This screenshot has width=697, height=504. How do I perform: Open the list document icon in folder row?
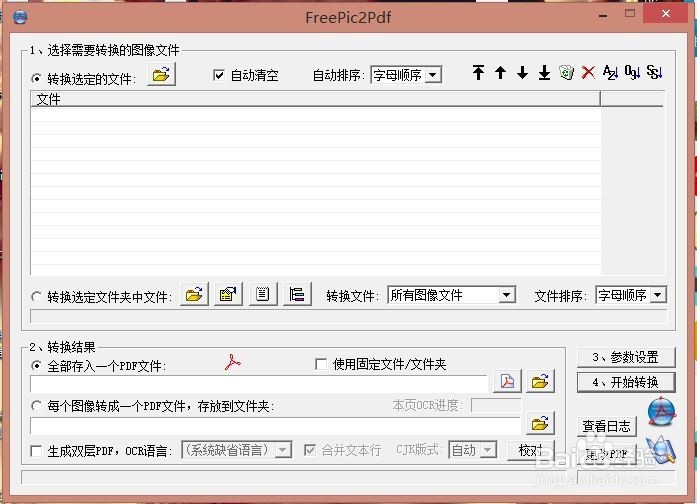pos(263,294)
